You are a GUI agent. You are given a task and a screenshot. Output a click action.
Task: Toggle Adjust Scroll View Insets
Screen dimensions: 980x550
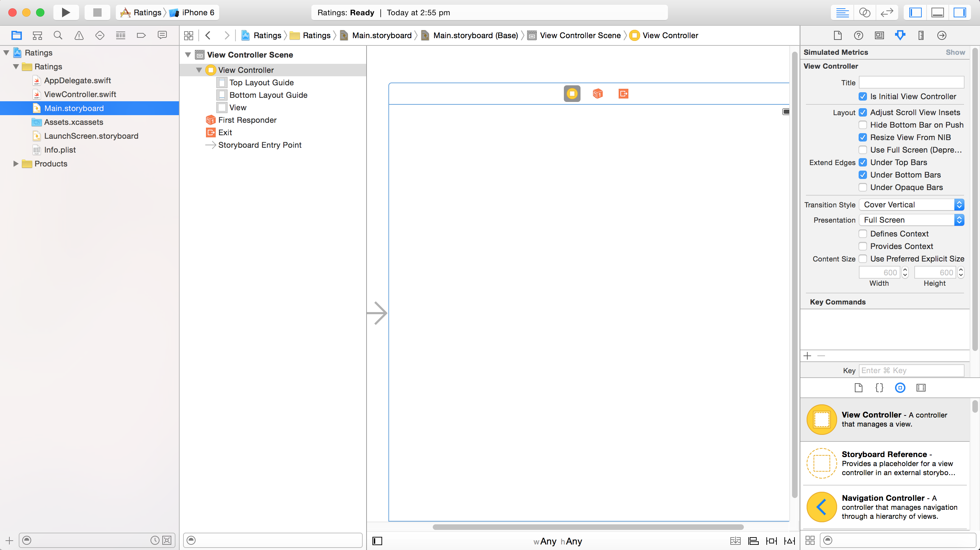(863, 113)
